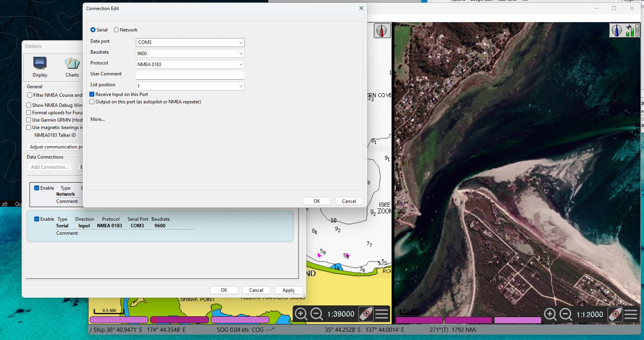The image size is (644, 340).
Task: Click the pink pushpin mark near depth 5₉
Action: (319, 255)
